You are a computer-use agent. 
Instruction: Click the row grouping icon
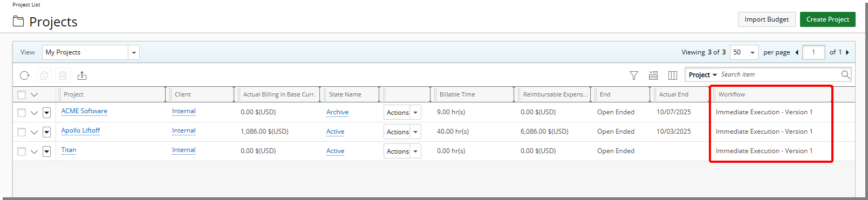(653, 75)
